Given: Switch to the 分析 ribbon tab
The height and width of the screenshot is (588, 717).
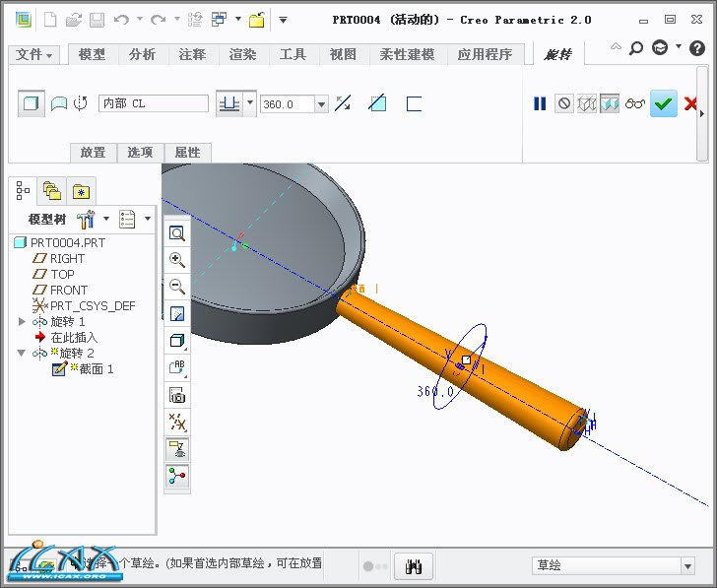Looking at the screenshot, I should [142, 55].
